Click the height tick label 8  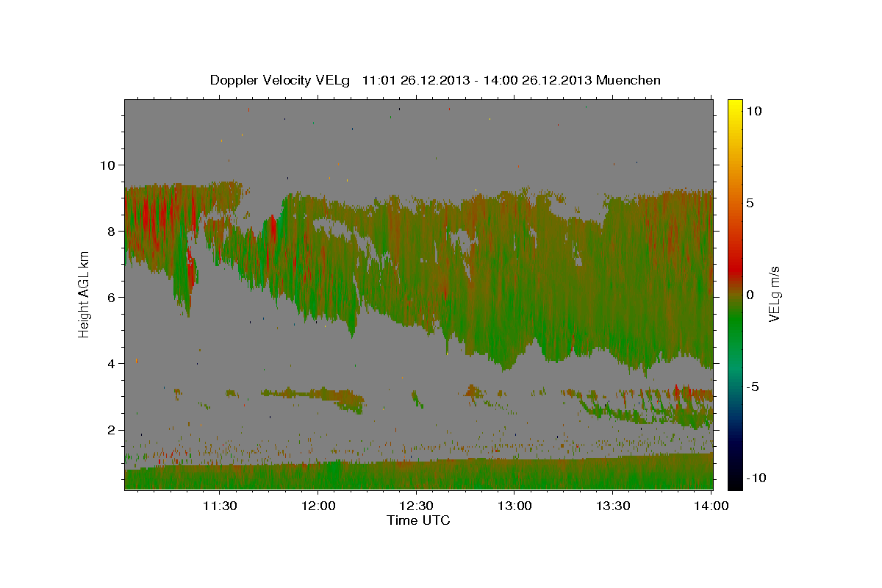click(x=110, y=231)
